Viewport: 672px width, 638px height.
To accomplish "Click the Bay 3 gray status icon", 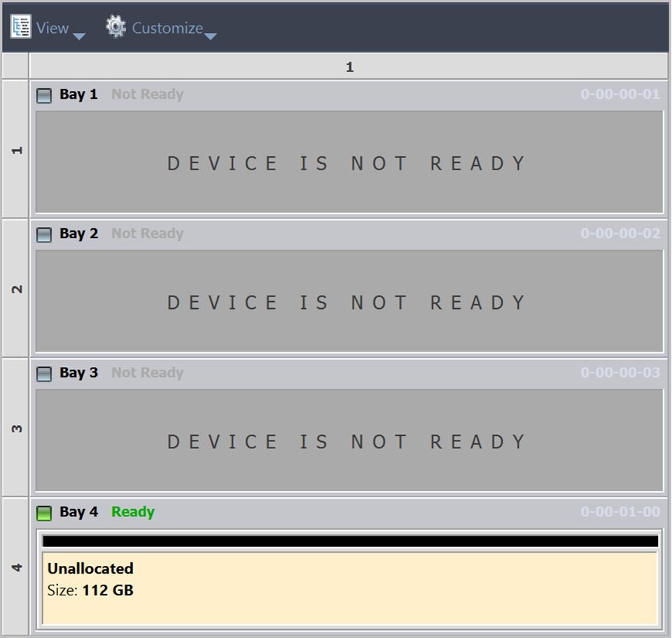I will pos(44,374).
